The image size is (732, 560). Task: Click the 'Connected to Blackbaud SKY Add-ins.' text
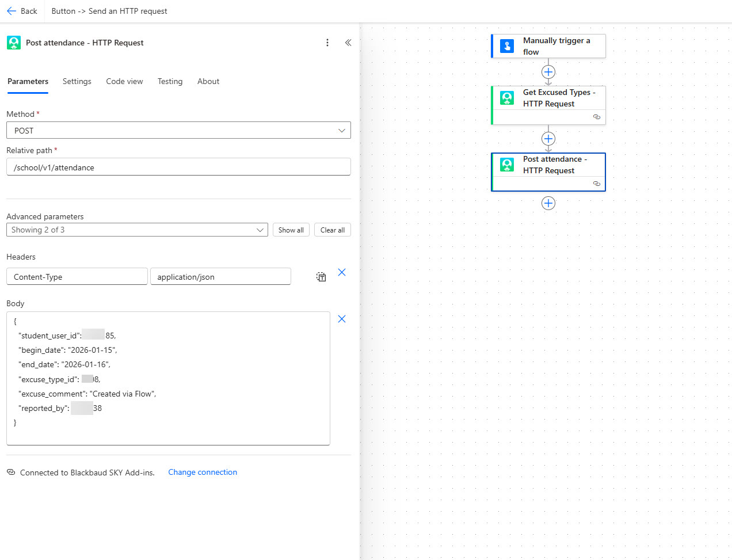click(87, 473)
